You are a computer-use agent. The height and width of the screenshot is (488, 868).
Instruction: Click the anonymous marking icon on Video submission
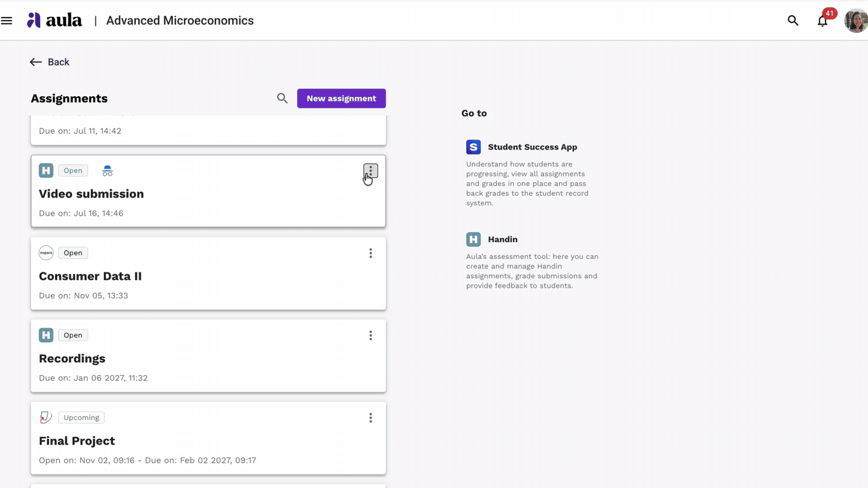click(107, 170)
